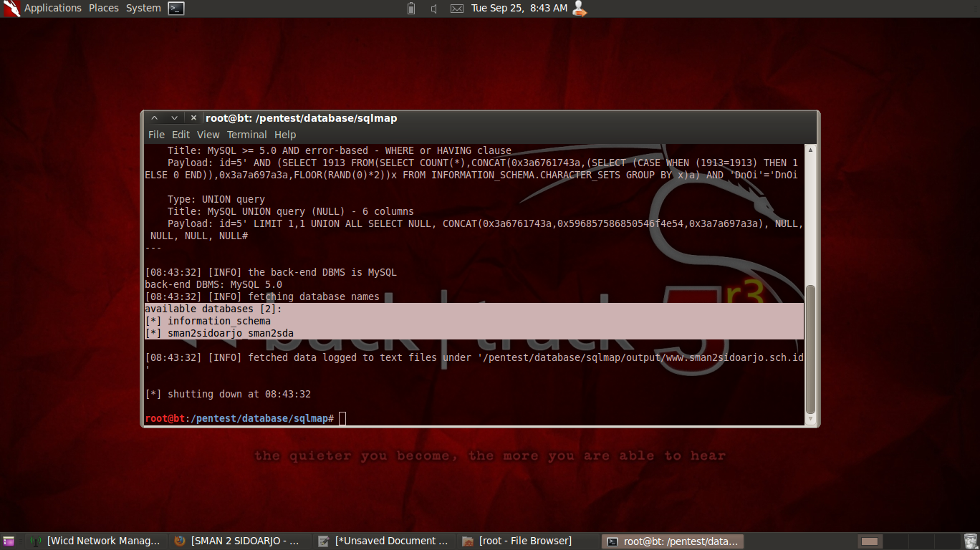This screenshot has height=550, width=980.
Task: Open the clock showing Tue Sep 25
Action: click(519, 8)
